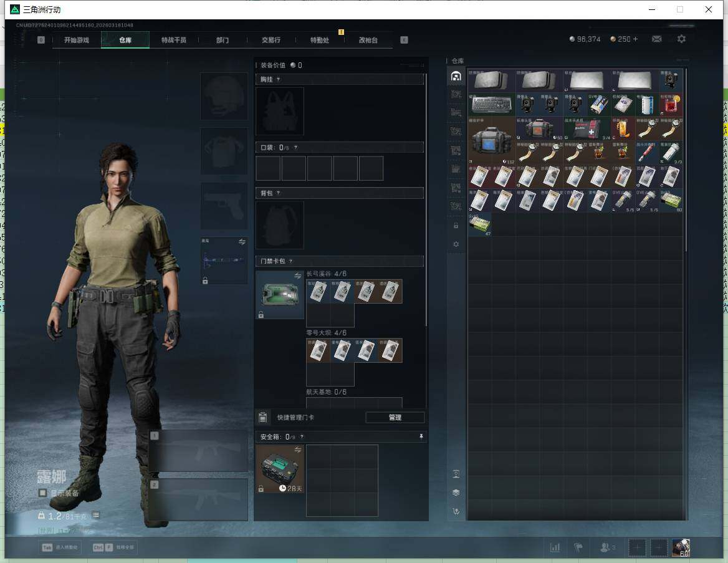
Task: Open warehouse settings gear in sidebar
Action: tap(456, 244)
